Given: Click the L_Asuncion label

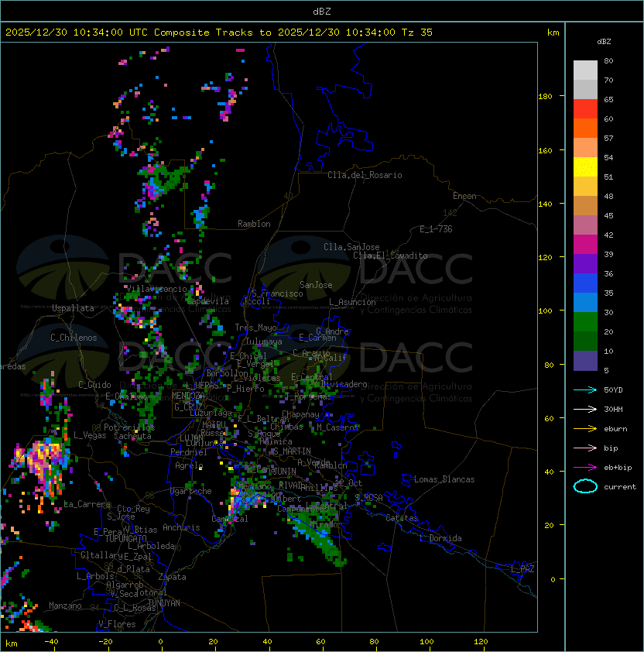Looking at the screenshot, I should click(352, 302).
